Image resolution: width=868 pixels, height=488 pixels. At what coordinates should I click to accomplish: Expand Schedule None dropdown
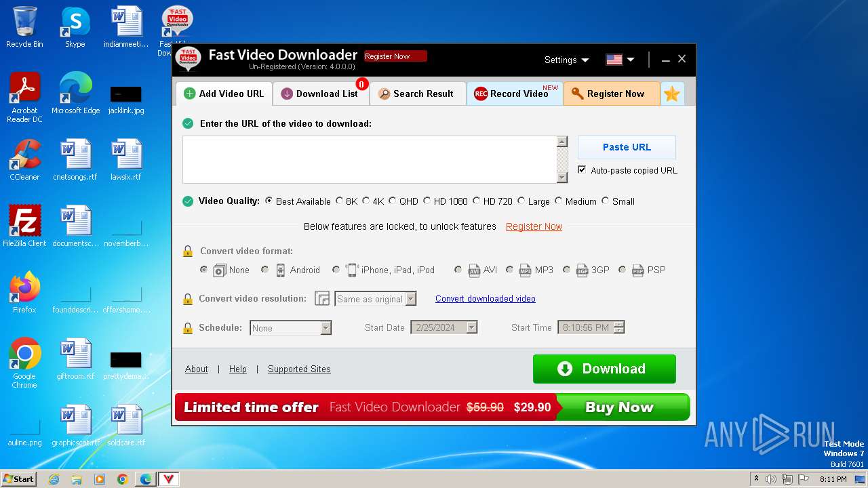(x=325, y=328)
